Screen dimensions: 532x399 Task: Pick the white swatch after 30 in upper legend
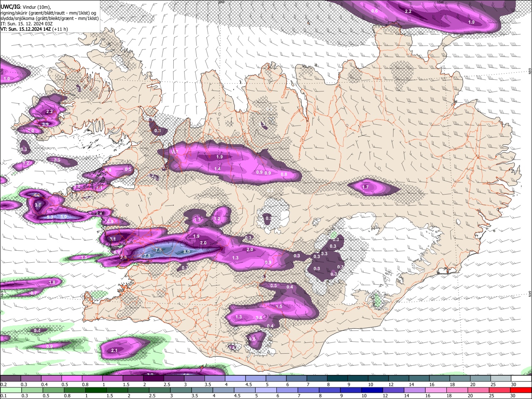click(x=522, y=379)
